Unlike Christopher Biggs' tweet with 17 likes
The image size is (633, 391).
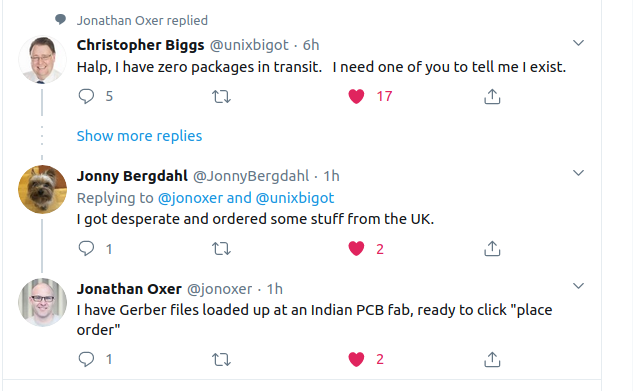tap(356, 96)
